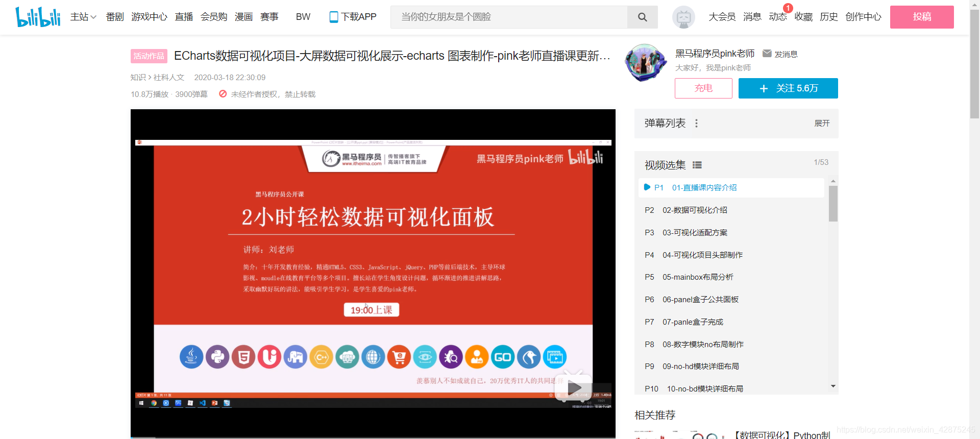Image resolution: width=980 pixels, height=439 pixels.
Task: Switch the episode list view icon
Action: click(697, 165)
